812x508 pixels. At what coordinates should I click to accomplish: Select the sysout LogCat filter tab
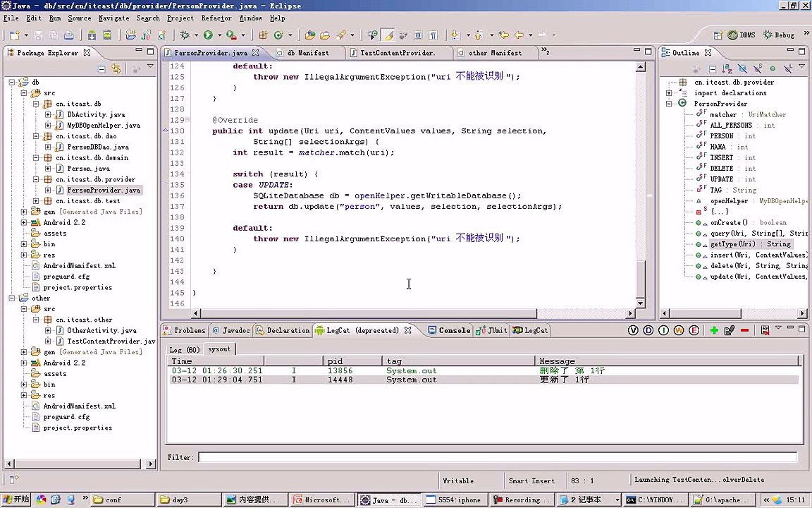point(219,349)
